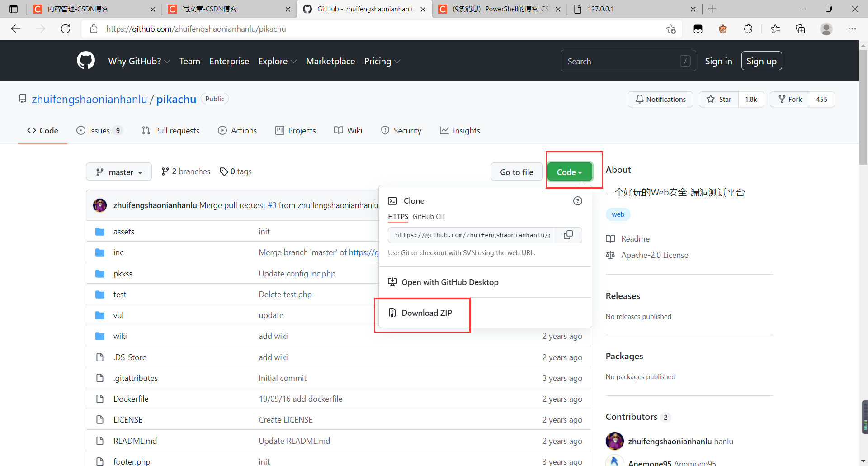The image size is (868, 466).
Task: Open the Issues tab
Action: [x=99, y=130]
